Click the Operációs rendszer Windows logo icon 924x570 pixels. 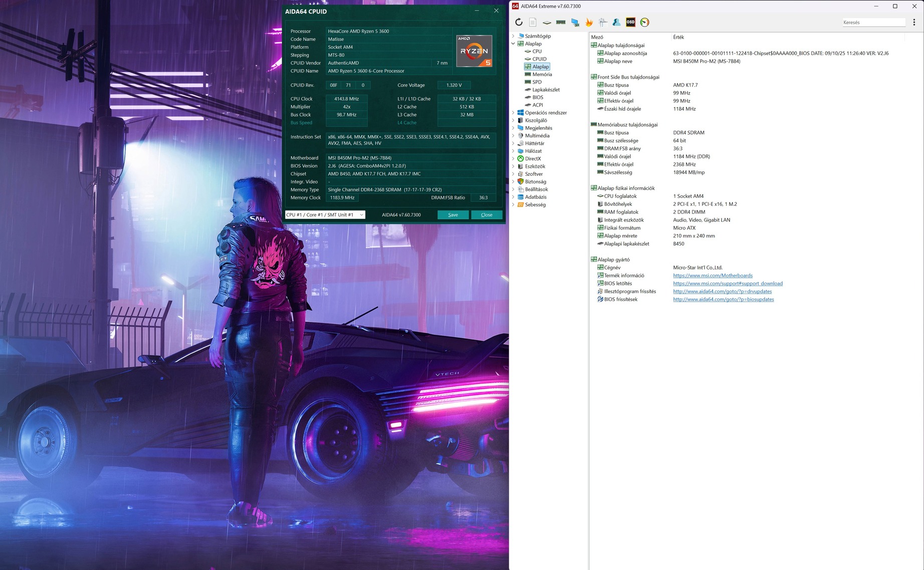(x=521, y=113)
